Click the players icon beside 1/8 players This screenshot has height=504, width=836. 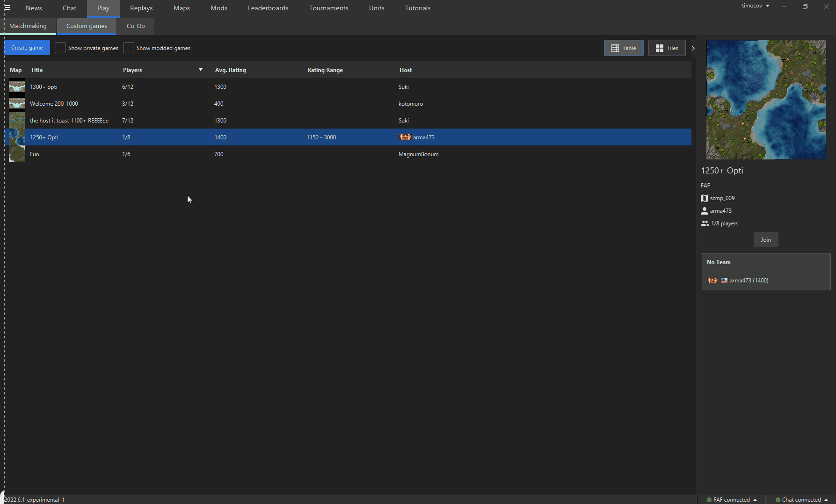click(705, 223)
